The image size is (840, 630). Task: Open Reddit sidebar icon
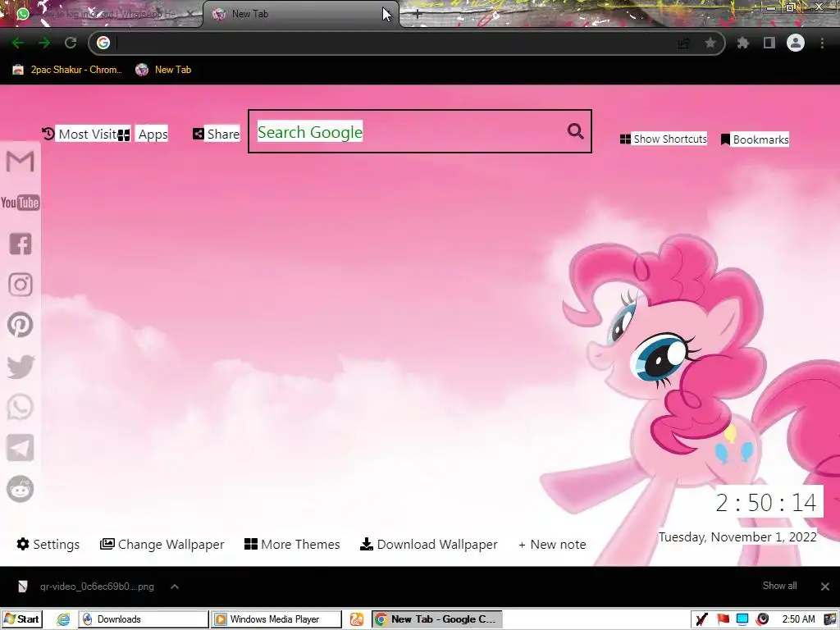pyautogui.click(x=21, y=489)
